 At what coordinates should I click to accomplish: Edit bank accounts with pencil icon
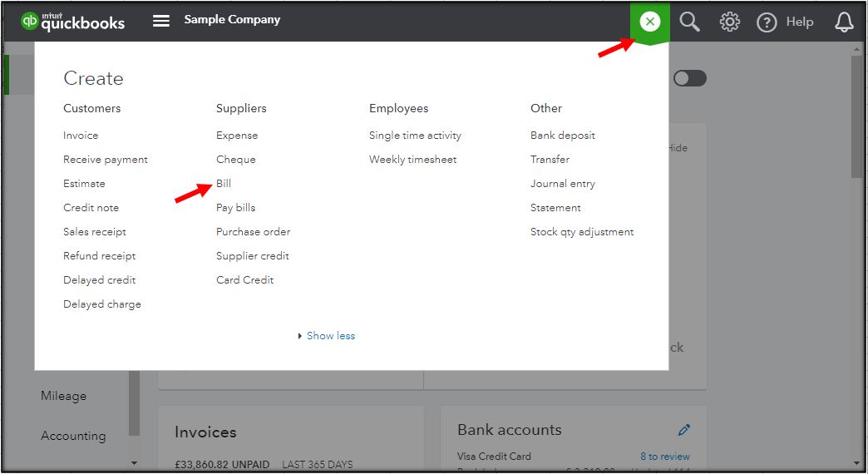(x=684, y=430)
